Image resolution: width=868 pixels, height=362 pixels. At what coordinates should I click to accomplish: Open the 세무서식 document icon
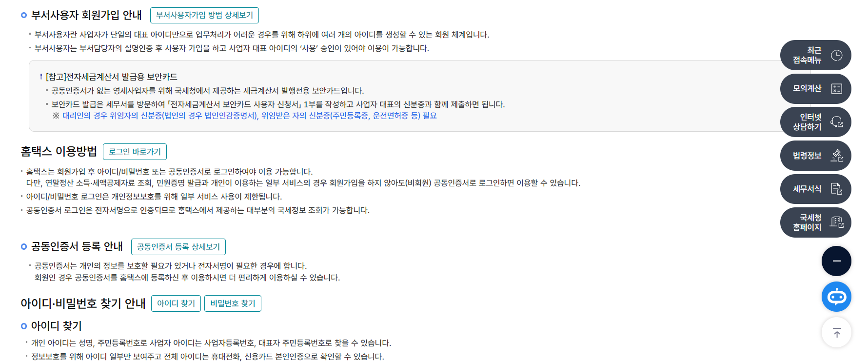click(837, 189)
